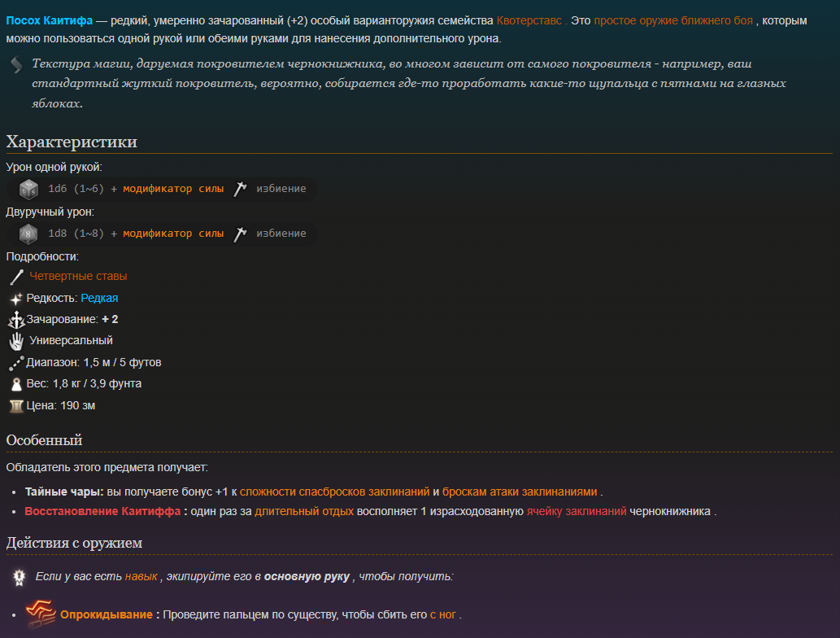Open the навык proficiency link

click(x=141, y=577)
